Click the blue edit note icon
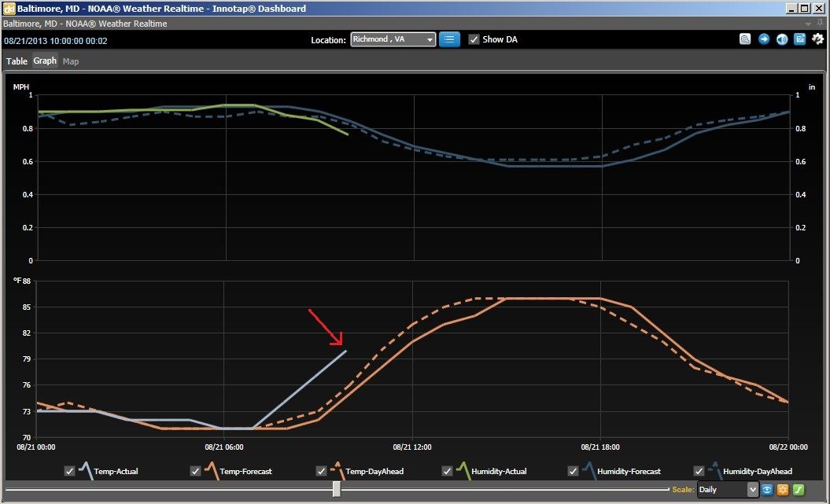The width and height of the screenshot is (830, 504). [x=800, y=39]
